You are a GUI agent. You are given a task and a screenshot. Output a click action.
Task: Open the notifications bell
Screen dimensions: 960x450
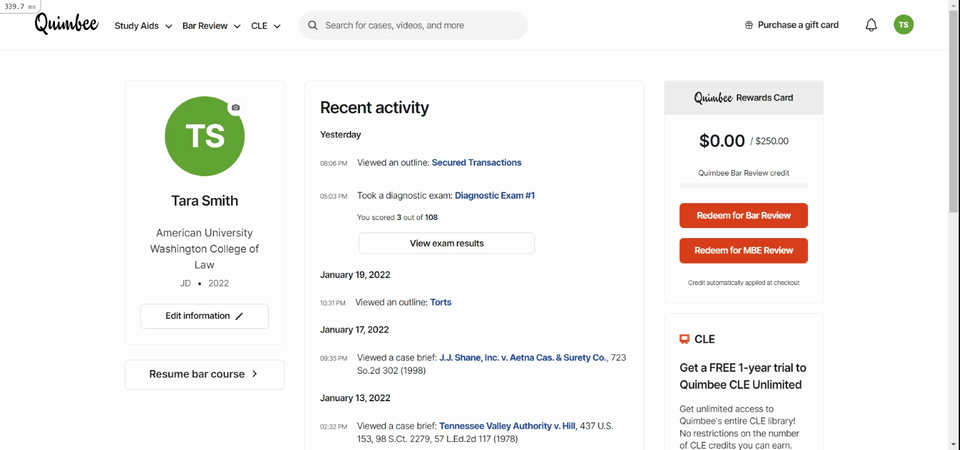[871, 25]
